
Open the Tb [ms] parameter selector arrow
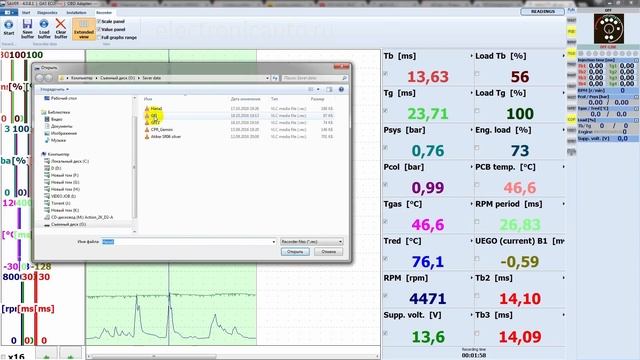point(471,56)
